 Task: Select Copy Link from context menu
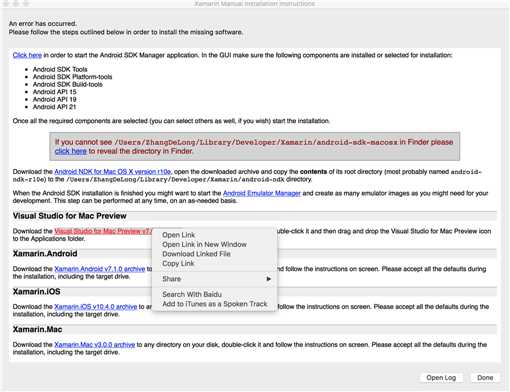click(214, 263)
